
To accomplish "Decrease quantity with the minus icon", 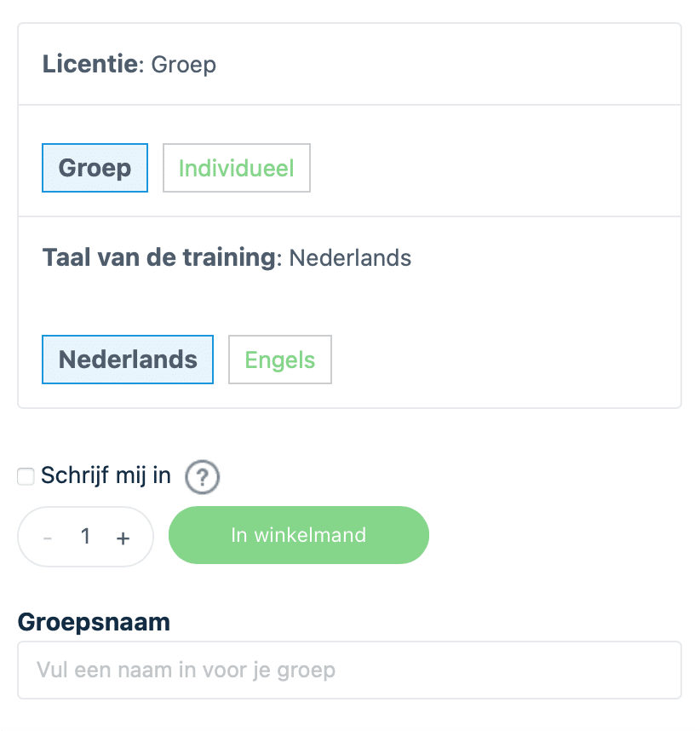I will point(48,538).
